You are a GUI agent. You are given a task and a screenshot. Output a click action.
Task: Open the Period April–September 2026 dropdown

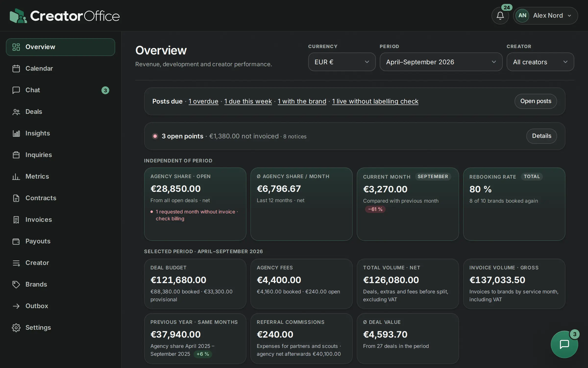pos(441,62)
